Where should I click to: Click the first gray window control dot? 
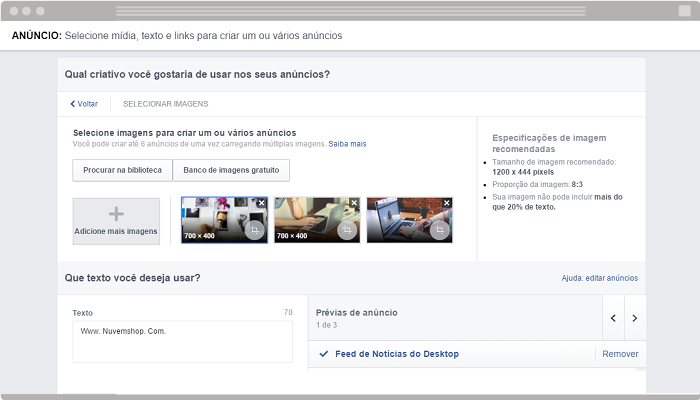(x=14, y=11)
